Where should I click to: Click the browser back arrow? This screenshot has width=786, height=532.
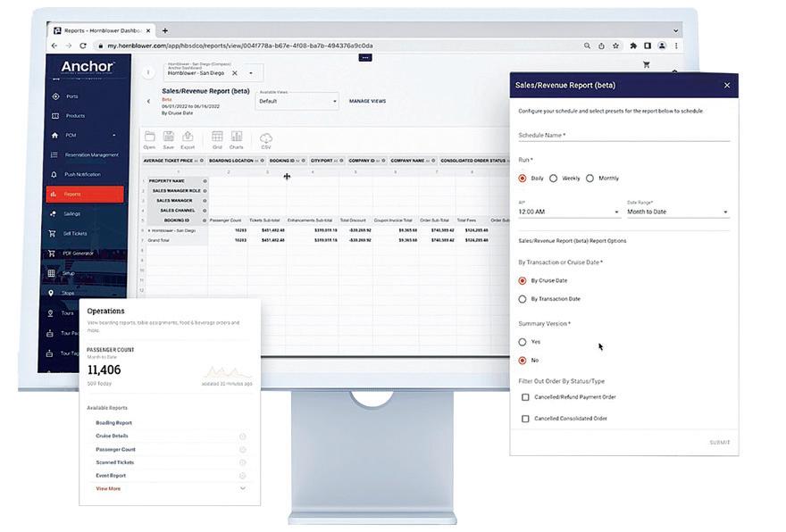click(x=54, y=46)
